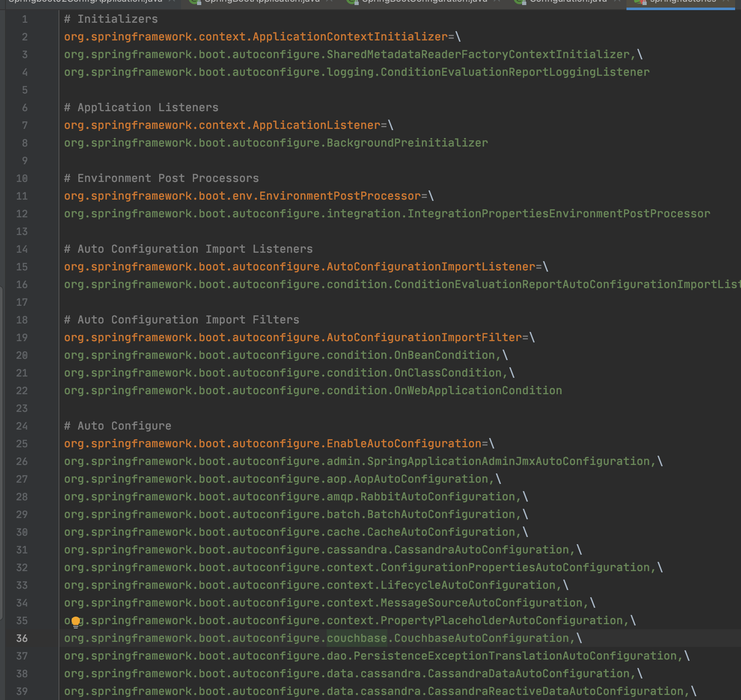Click '# Auto Configuration Import Listeners' comment
The width and height of the screenshot is (741, 700).
click(x=189, y=249)
